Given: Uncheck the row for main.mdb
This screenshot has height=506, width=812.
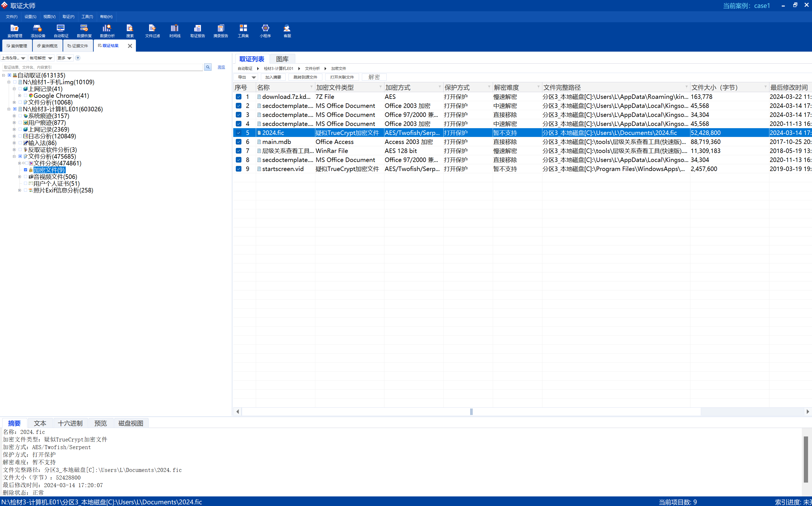Looking at the screenshot, I should 239,142.
